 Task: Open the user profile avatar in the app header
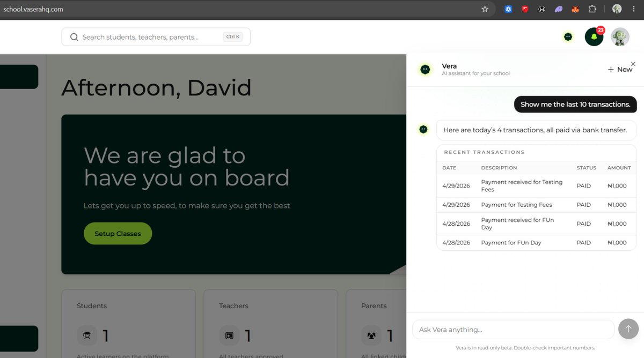pyautogui.click(x=620, y=36)
